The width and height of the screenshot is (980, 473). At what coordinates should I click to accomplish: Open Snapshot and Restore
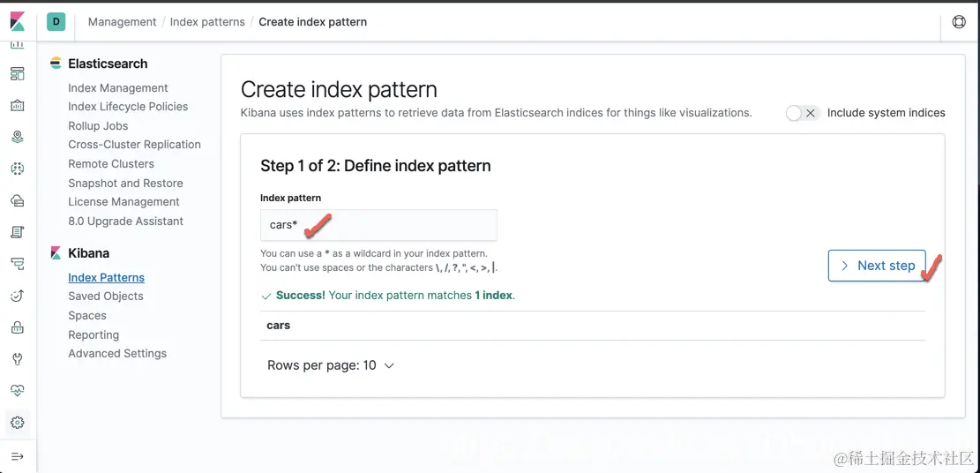125,184
